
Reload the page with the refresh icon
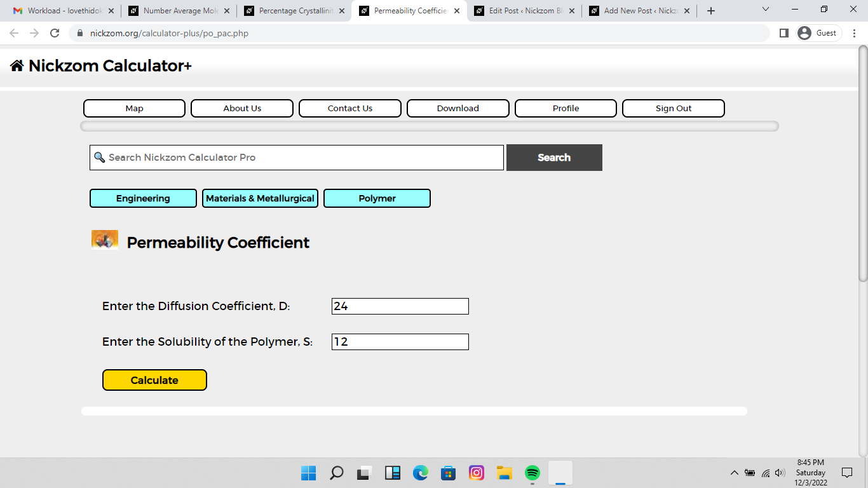click(x=55, y=33)
